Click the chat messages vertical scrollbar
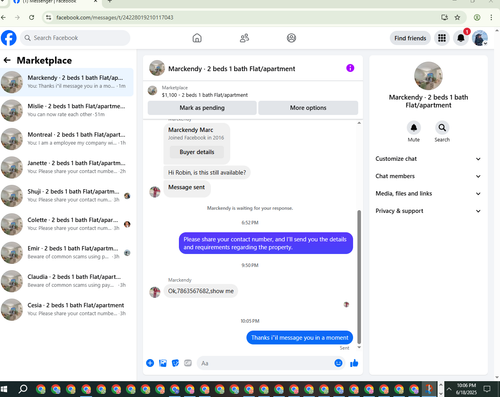Image resolution: width=500 pixels, height=397 pixels. (x=359, y=277)
